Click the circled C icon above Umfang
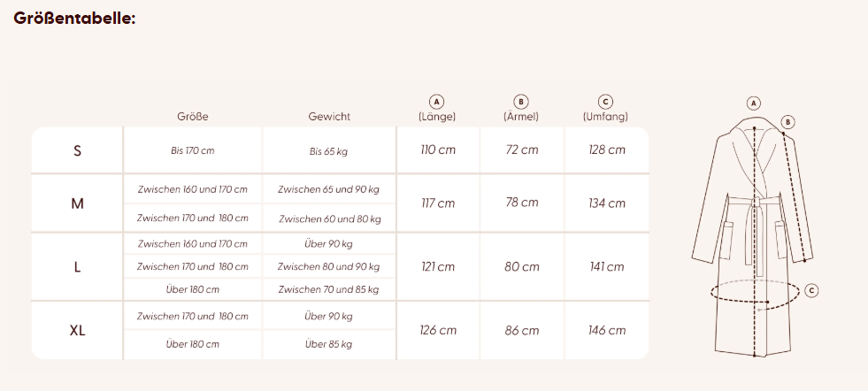 click(606, 102)
